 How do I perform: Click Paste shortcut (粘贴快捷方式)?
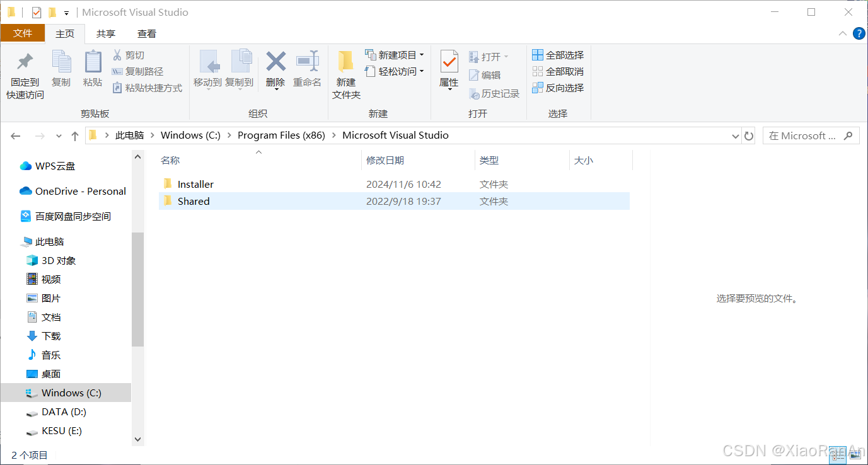click(x=147, y=88)
